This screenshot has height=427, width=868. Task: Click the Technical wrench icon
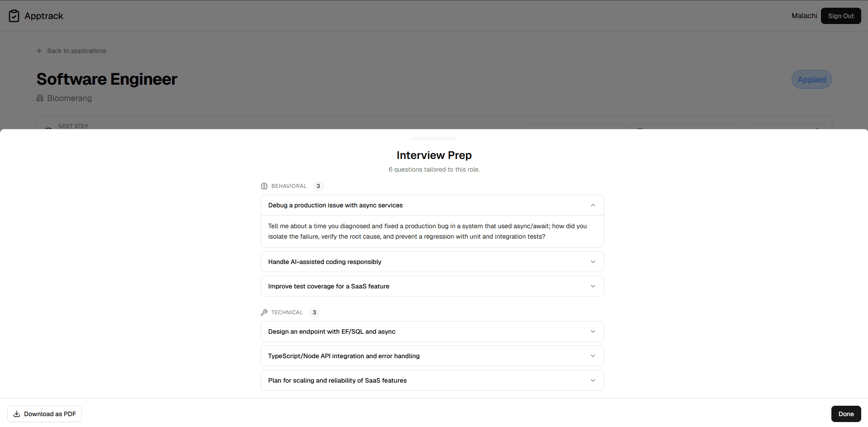click(264, 312)
